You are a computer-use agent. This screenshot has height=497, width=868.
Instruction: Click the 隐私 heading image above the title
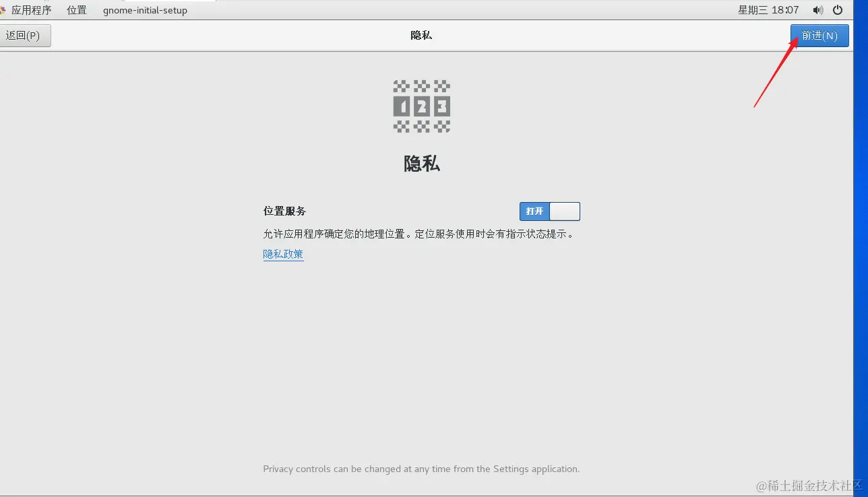421,106
